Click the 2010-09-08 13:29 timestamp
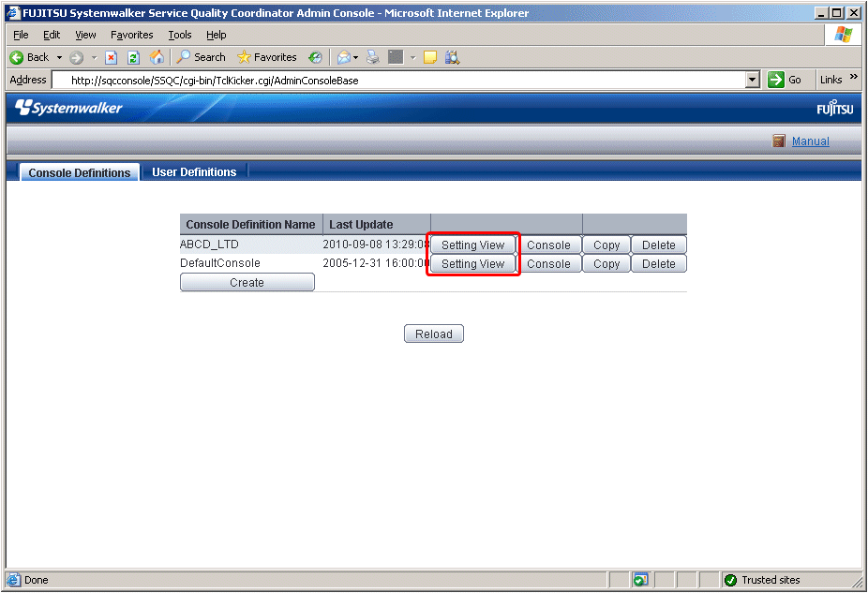Viewport: 868px width, 593px height. (376, 245)
